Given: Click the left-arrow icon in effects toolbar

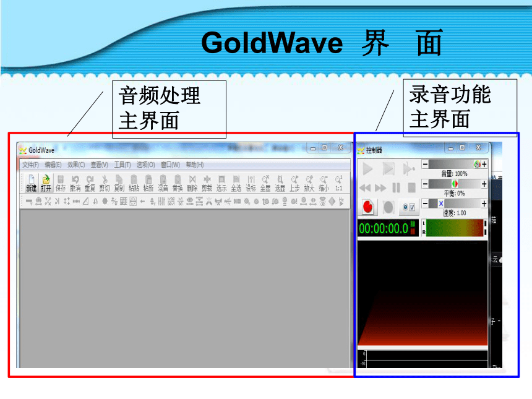Looking at the screenshot, I should pyautogui.click(x=142, y=202).
